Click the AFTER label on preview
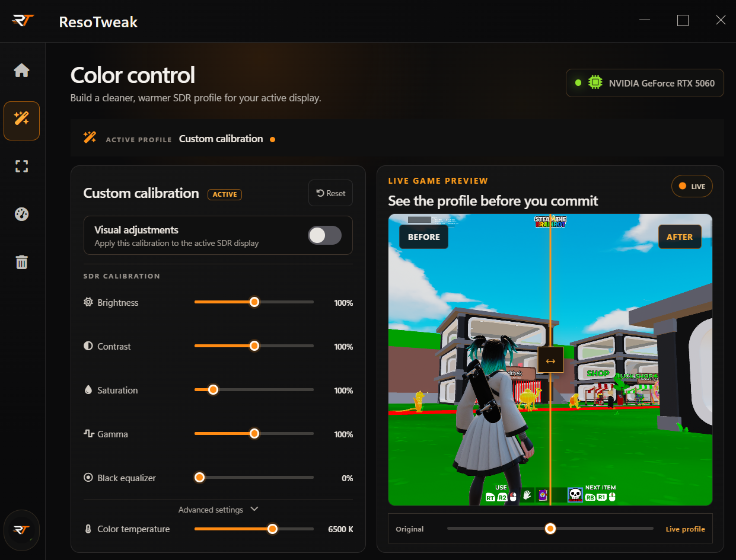This screenshot has height=560, width=736. click(x=680, y=236)
